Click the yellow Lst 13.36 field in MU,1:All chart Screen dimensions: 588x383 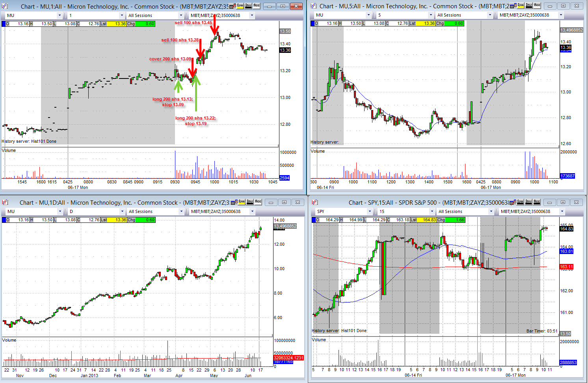pos(117,24)
